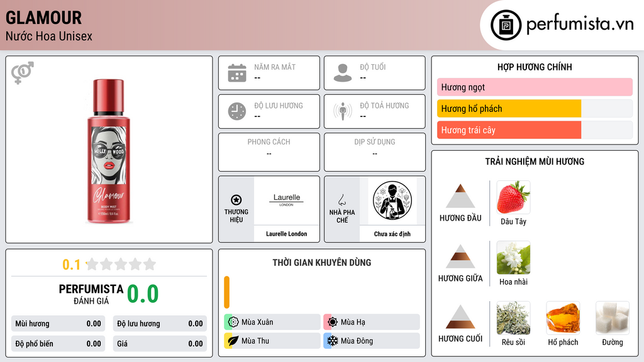Click the Mùa Xuân flower icon
This screenshot has width=644, height=362.
233,322
